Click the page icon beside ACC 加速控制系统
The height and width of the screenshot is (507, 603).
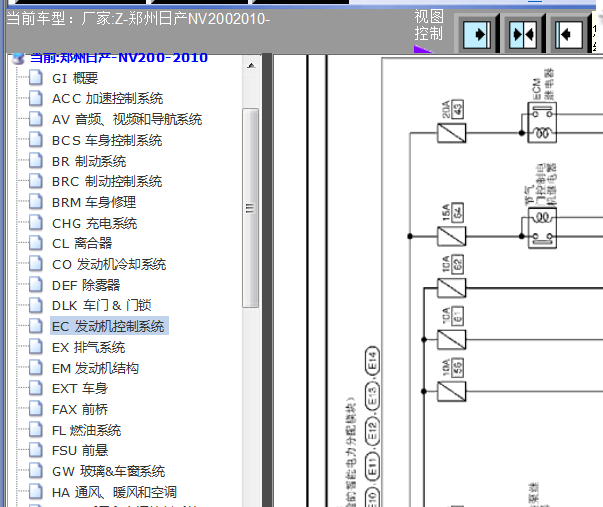click(36, 98)
